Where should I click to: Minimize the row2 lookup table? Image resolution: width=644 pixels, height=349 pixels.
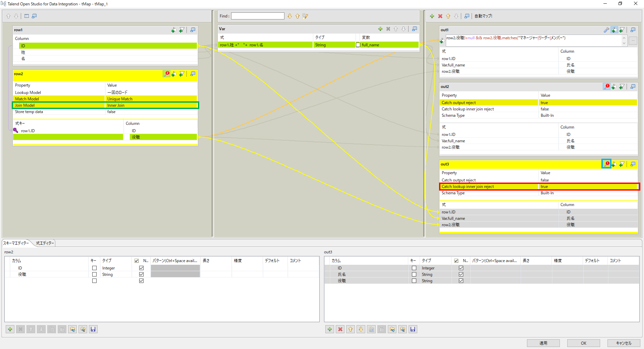[x=193, y=74]
